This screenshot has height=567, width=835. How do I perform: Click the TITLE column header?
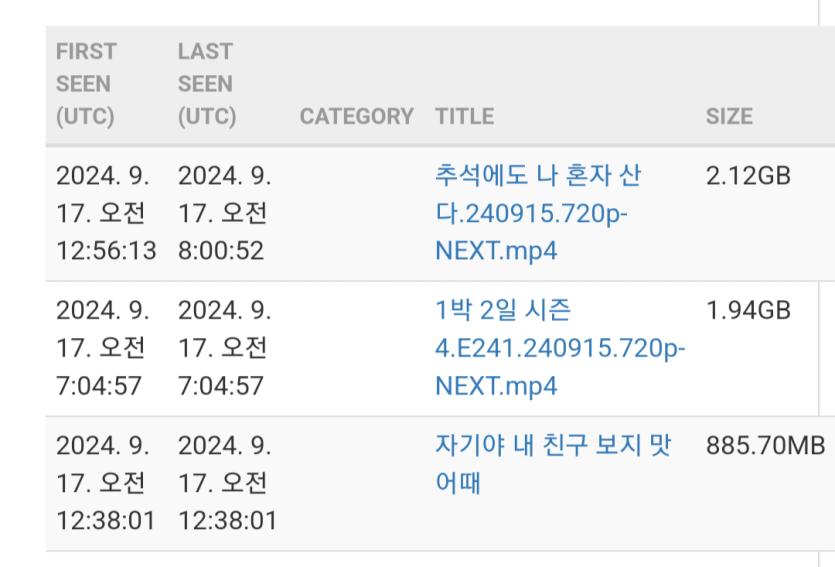coord(465,116)
